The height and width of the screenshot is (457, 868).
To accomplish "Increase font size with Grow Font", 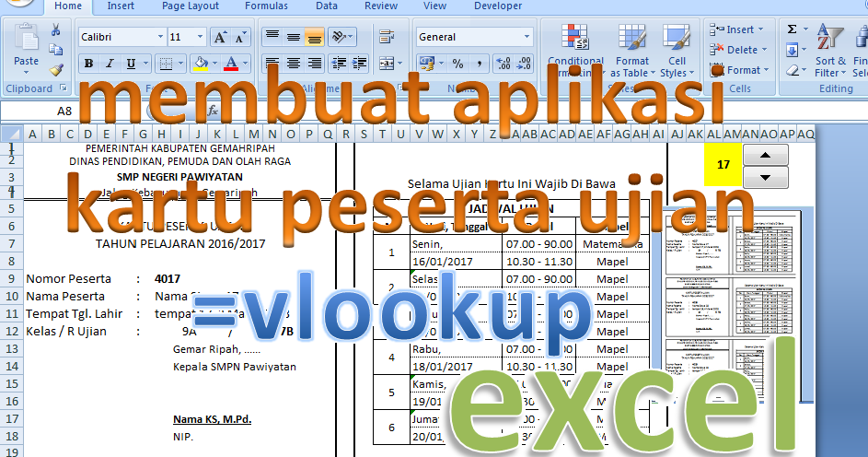I will click(220, 38).
